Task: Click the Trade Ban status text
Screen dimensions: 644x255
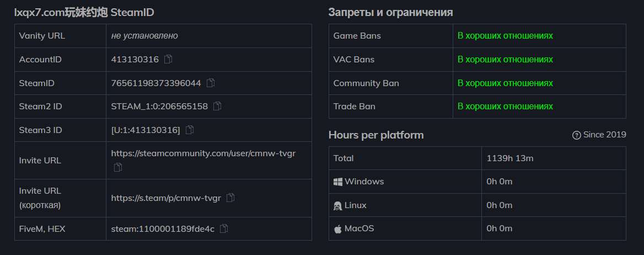Action: [505, 106]
